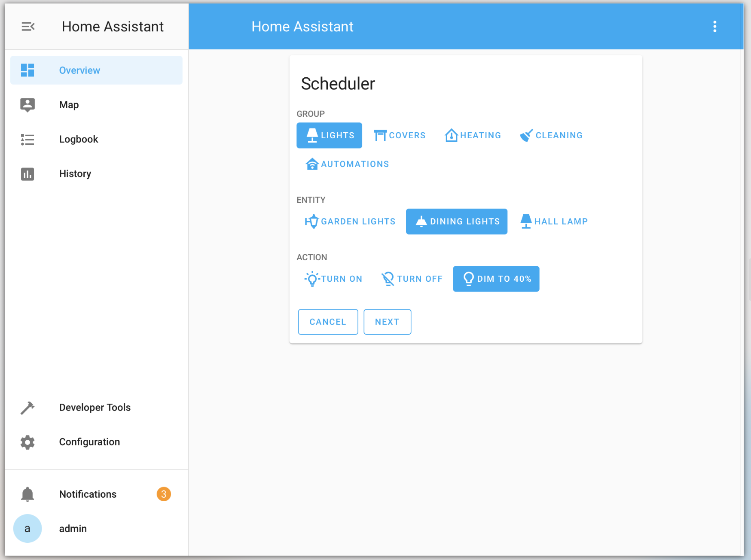Open the Overview menu item
Viewport: 751px width, 560px height.
[96, 70]
